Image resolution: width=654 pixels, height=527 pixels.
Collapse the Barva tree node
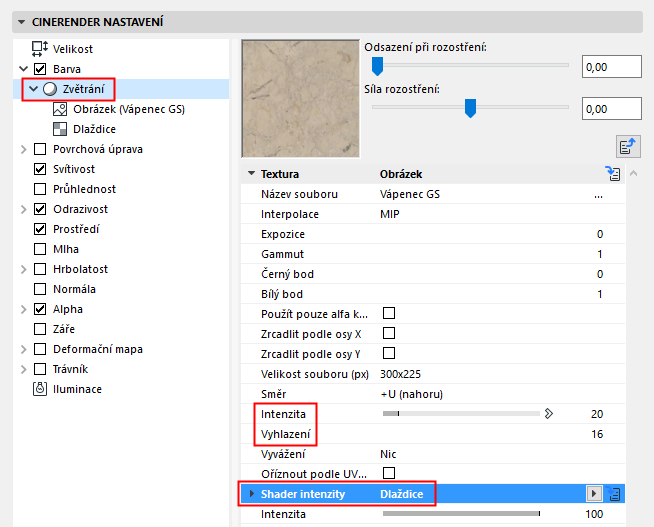tap(24, 69)
